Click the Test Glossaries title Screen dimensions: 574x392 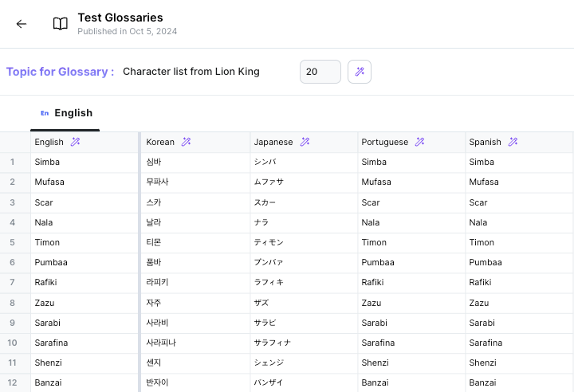(x=120, y=18)
